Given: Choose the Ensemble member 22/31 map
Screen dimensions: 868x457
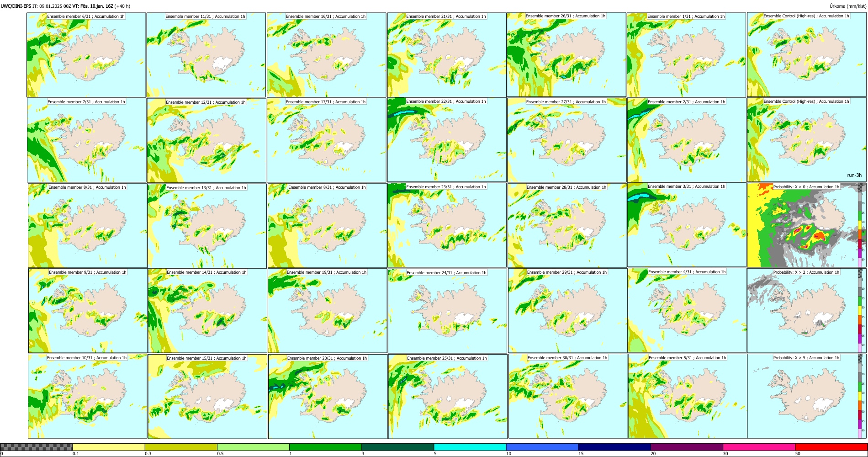Looking at the screenshot, I should (x=447, y=140).
